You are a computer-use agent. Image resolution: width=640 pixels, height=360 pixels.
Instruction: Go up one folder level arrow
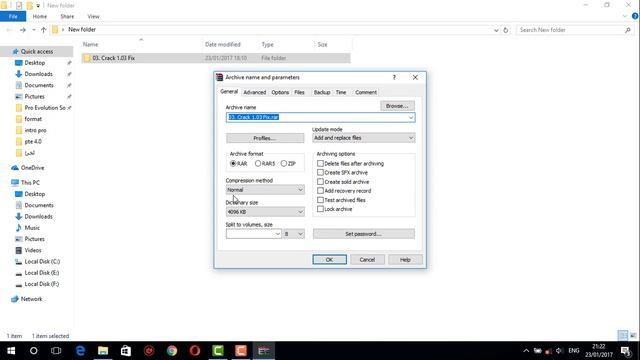pyautogui.click(x=43, y=30)
